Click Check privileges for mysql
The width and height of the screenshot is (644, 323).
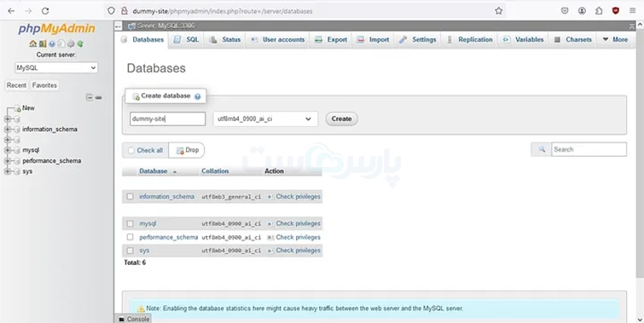click(x=293, y=223)
